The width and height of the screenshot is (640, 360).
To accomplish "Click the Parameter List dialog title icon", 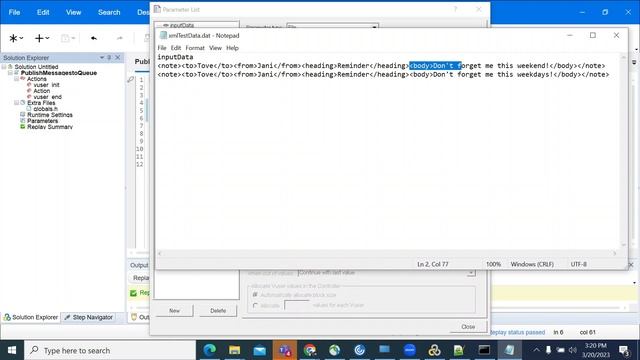I will pyautogui.click(x=157, y=9).
